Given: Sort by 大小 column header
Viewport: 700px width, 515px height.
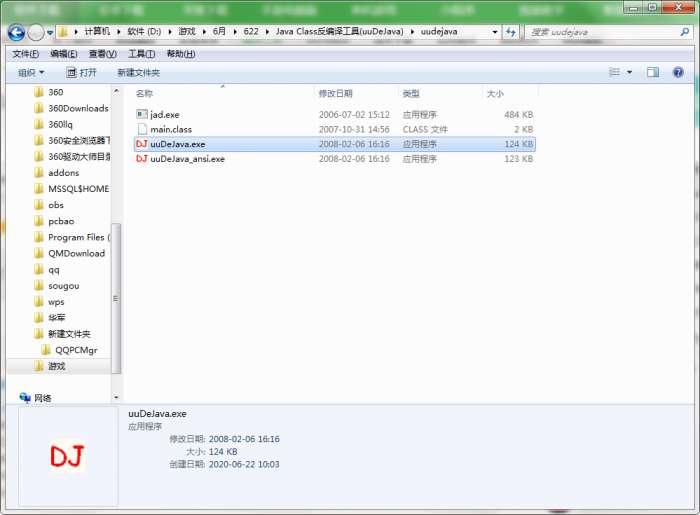Looking at the screenshot, I should coord(495,94).
